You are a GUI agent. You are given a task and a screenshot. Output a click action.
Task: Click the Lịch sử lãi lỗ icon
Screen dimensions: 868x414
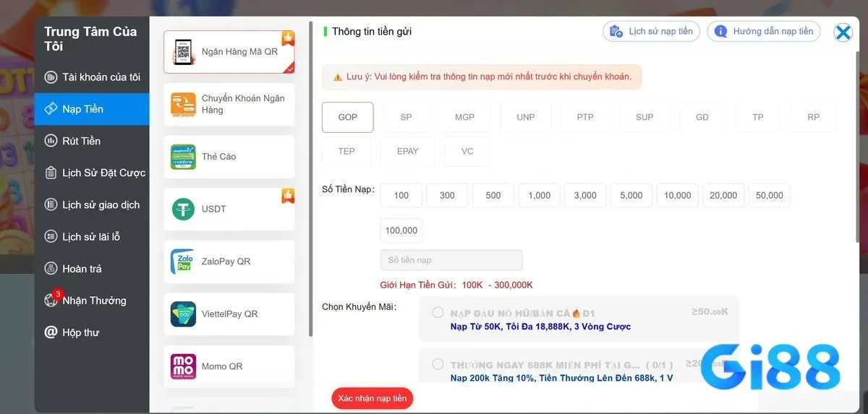(51, 236)
